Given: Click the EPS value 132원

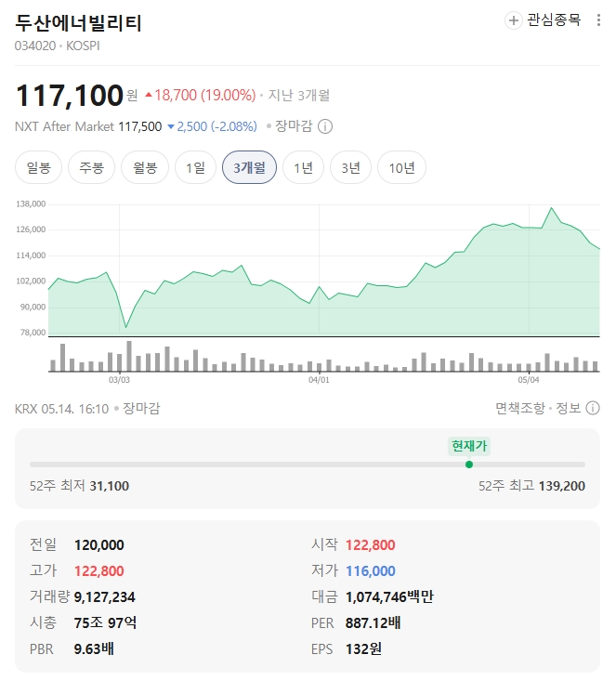Looking at the screenshot, I should pos(363,648).
